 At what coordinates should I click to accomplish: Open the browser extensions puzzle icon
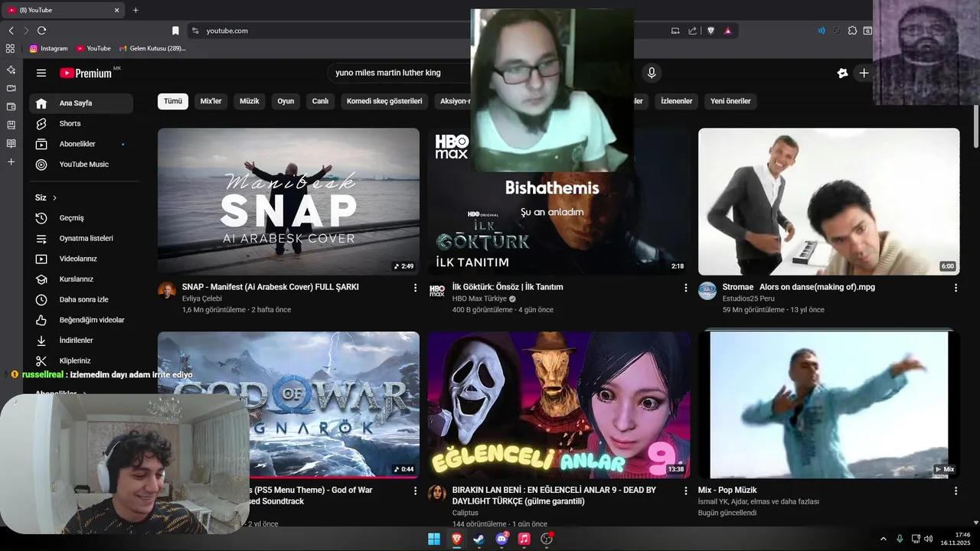pyautogui.click(x=852, y=31)
